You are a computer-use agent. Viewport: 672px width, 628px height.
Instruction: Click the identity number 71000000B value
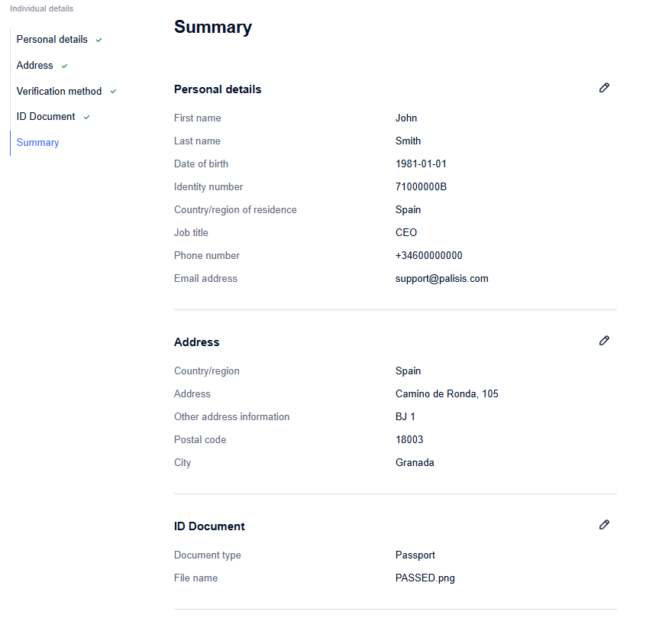click(421, 187)
